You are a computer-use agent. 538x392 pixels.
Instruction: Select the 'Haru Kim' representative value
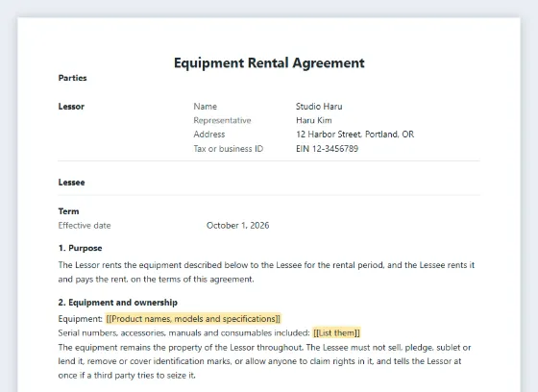314,120
